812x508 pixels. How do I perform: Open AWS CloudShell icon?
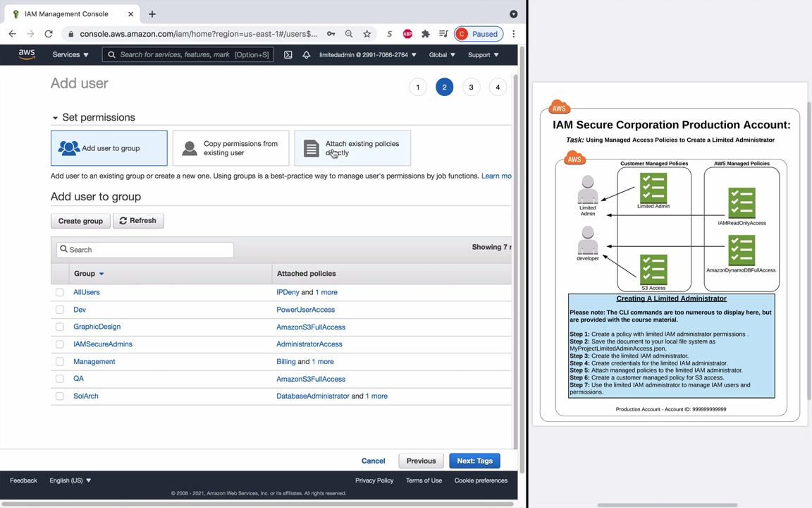(288, 54)
